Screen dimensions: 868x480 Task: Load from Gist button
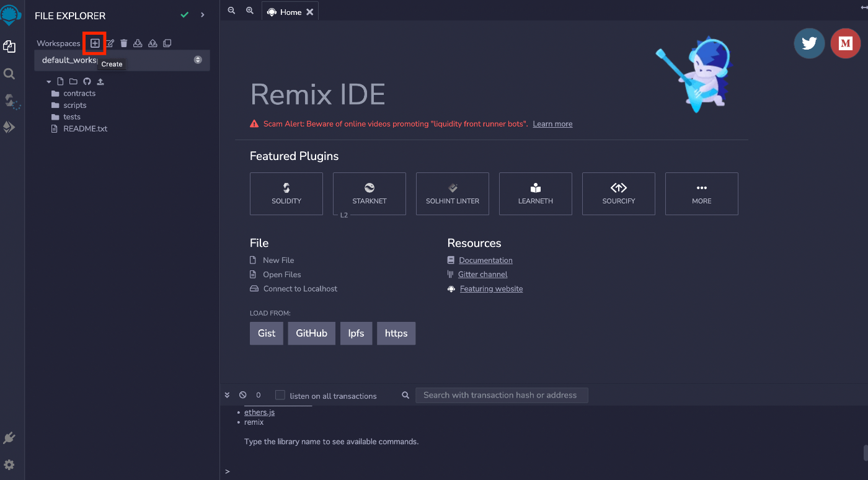click(x=267, y=333)
